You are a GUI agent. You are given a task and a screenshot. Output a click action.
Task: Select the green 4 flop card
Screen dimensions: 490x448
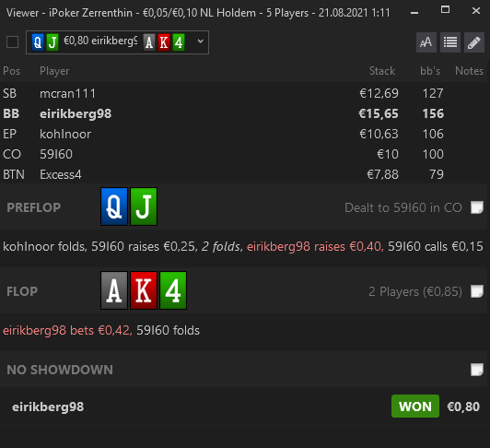point(173,290)
